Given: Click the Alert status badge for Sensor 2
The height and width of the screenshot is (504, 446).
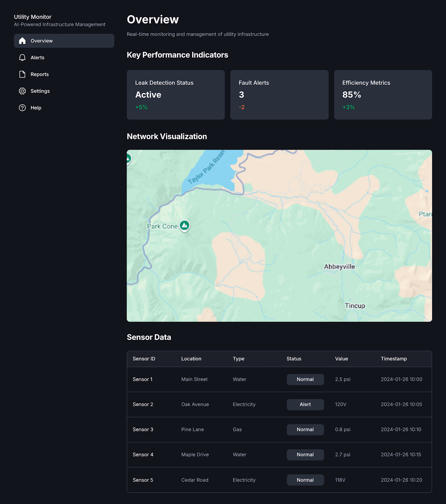Looking at the screenshot, I should (305, 404).
